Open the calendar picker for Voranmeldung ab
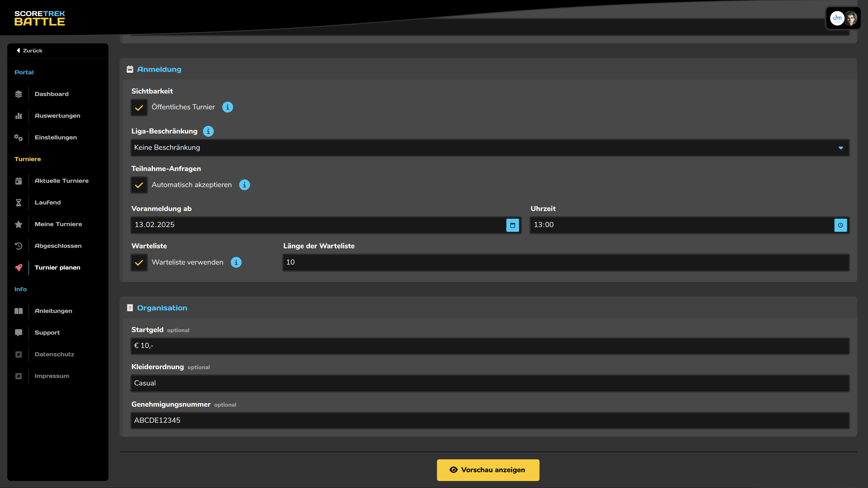 (512, 225)
